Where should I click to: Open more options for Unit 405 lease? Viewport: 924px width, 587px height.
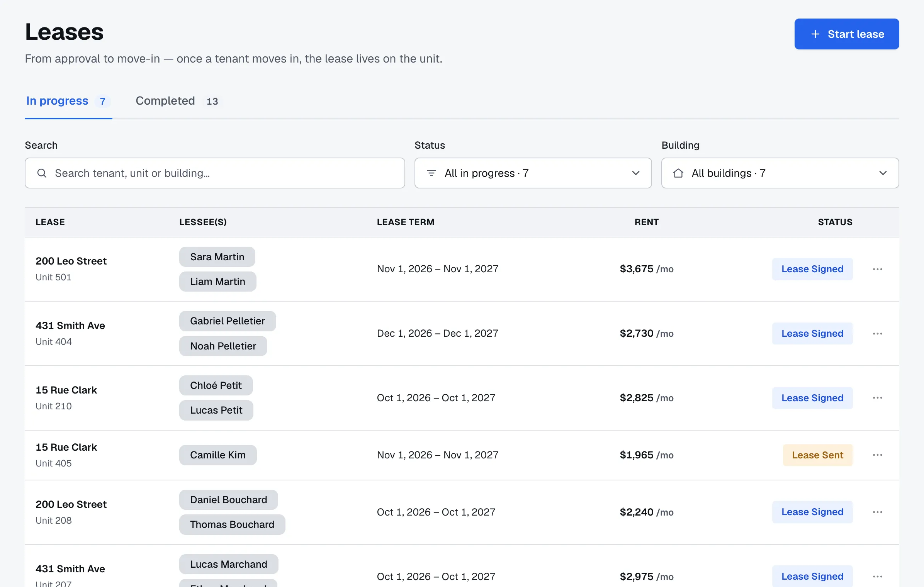877,455
